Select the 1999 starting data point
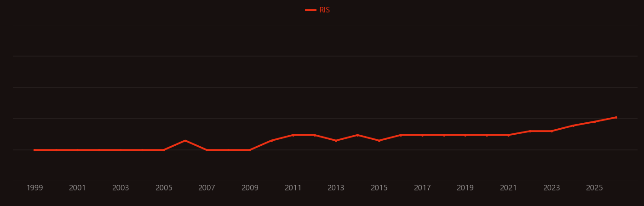The width and height of the screenshot is (644, 206). pos(34,150)
